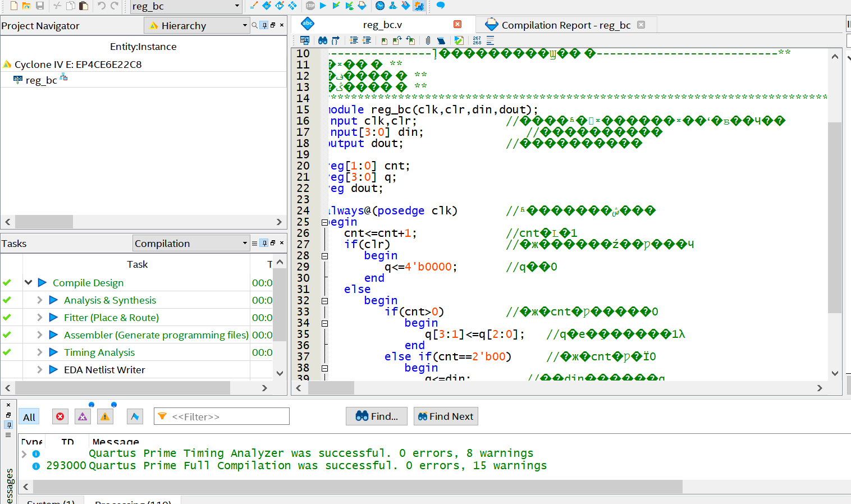Jump to previous bookmark icon

point(410,40)
